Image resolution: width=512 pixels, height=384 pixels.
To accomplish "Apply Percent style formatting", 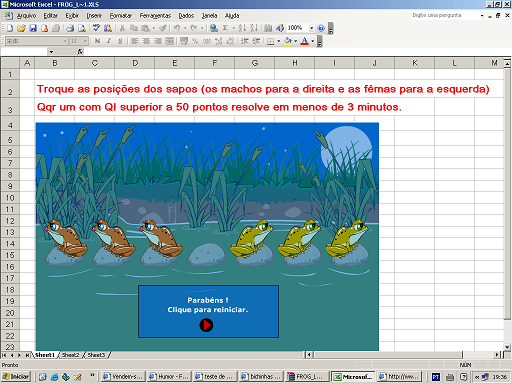I will tap(195, 41).
